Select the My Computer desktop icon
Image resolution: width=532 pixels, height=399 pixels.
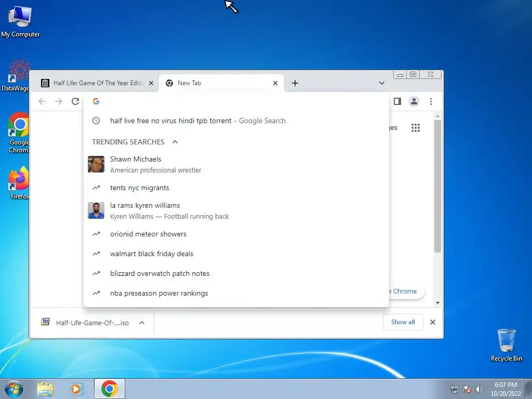point(20,21)
